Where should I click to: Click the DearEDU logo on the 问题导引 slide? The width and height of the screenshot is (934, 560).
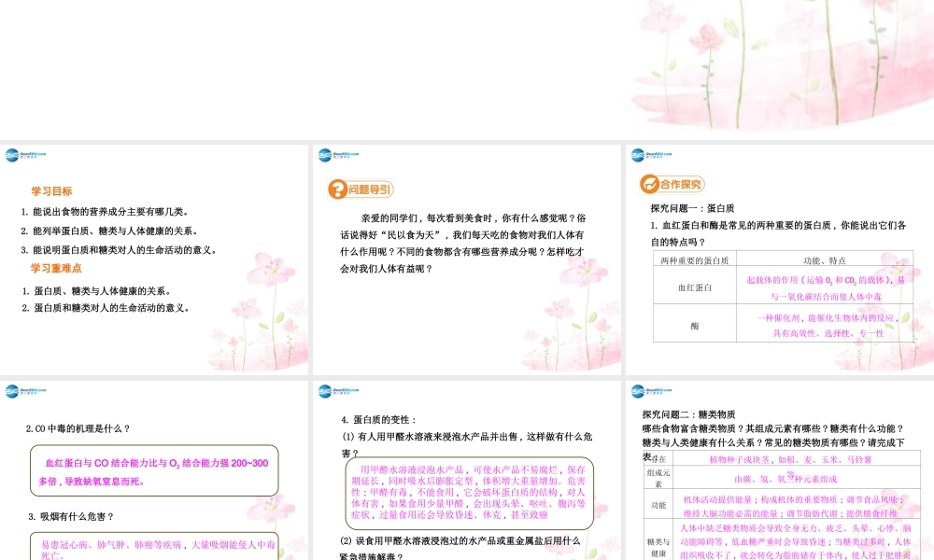click(334, 155)
